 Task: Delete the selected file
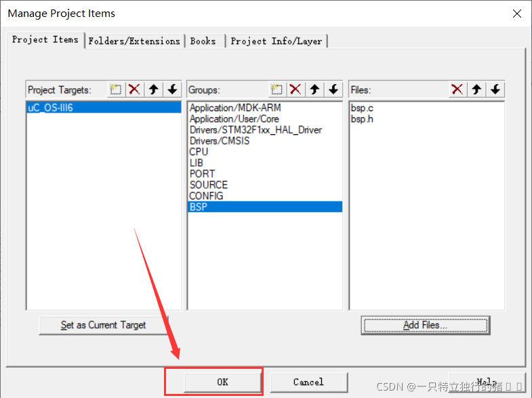457,89
